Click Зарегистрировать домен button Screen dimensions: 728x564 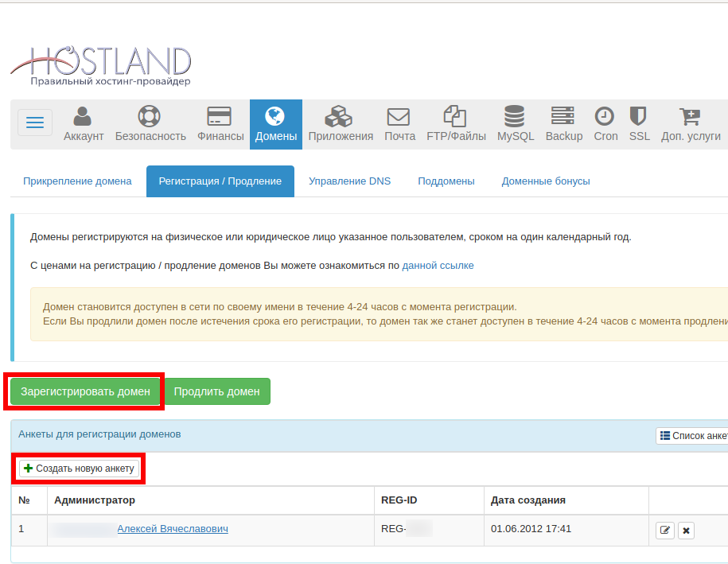point(85,391)
